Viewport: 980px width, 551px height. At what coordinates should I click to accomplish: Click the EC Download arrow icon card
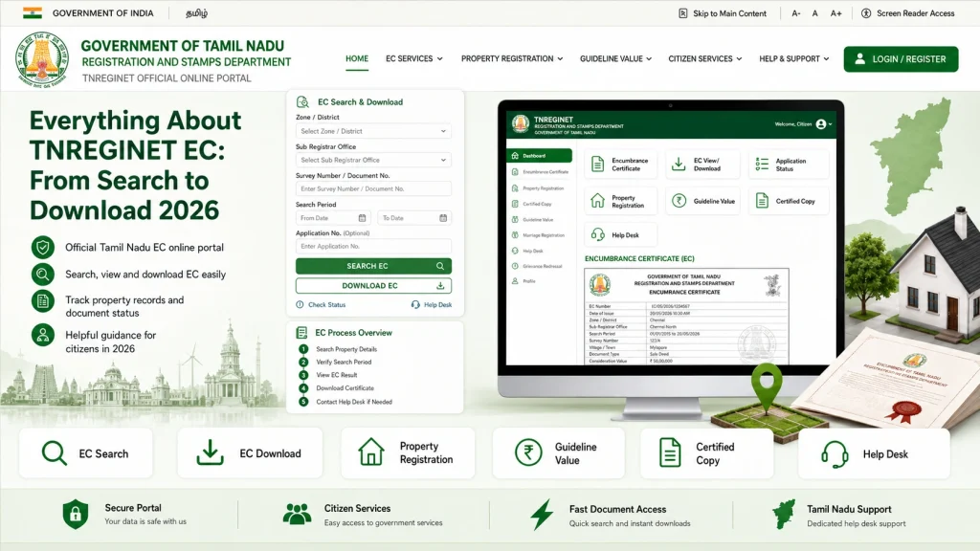click(210, 452)
